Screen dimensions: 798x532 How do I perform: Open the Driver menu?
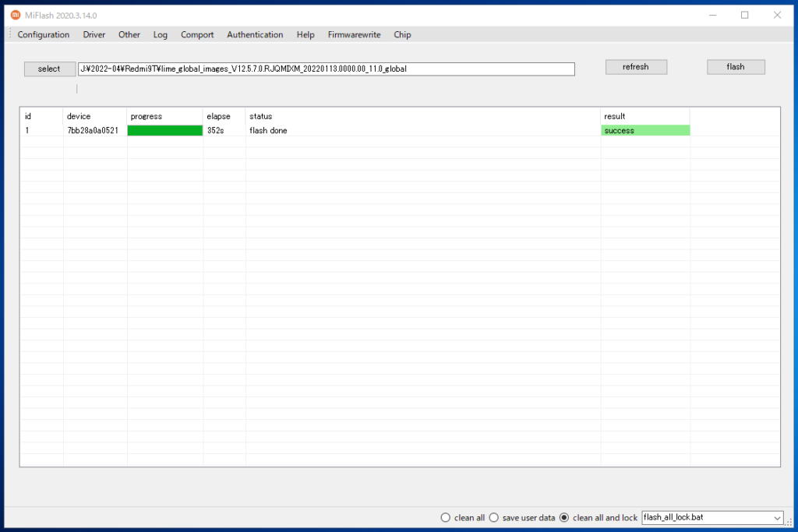pyautogui.click(x=94, y=34)
